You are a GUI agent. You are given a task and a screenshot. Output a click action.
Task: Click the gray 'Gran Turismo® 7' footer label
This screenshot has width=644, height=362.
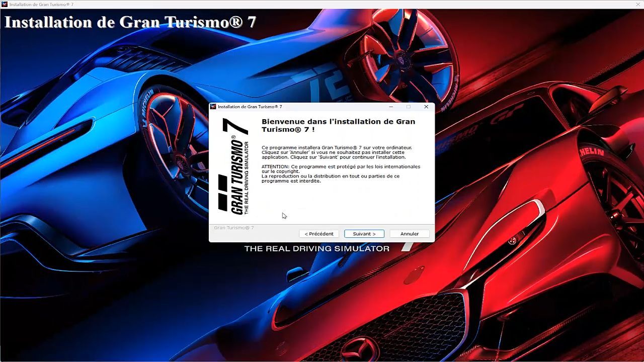[x=234, y=228]
